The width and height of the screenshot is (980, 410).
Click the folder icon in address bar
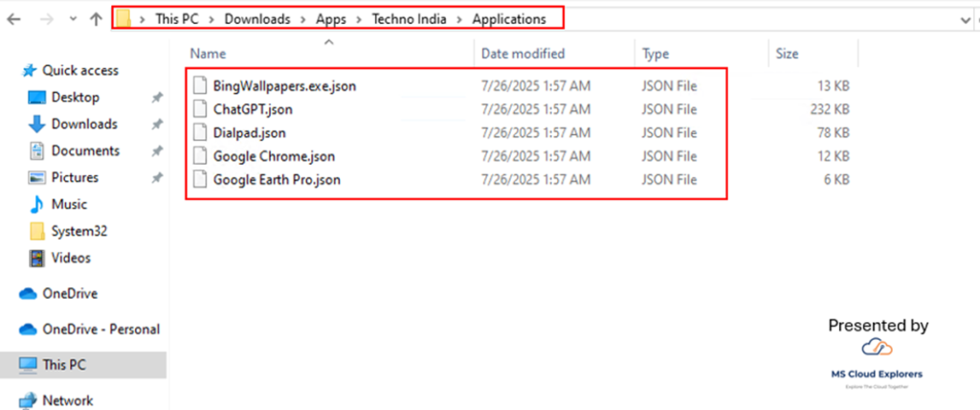(123, 19)
